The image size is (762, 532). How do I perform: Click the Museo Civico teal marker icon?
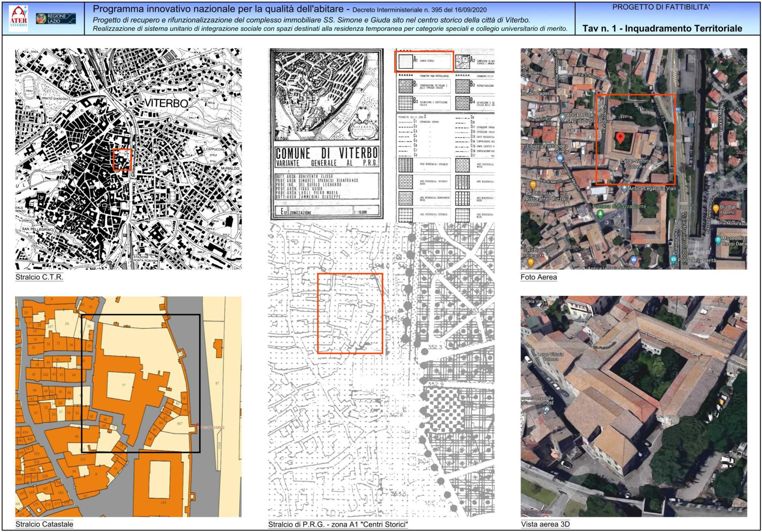(x=718, y=239)
